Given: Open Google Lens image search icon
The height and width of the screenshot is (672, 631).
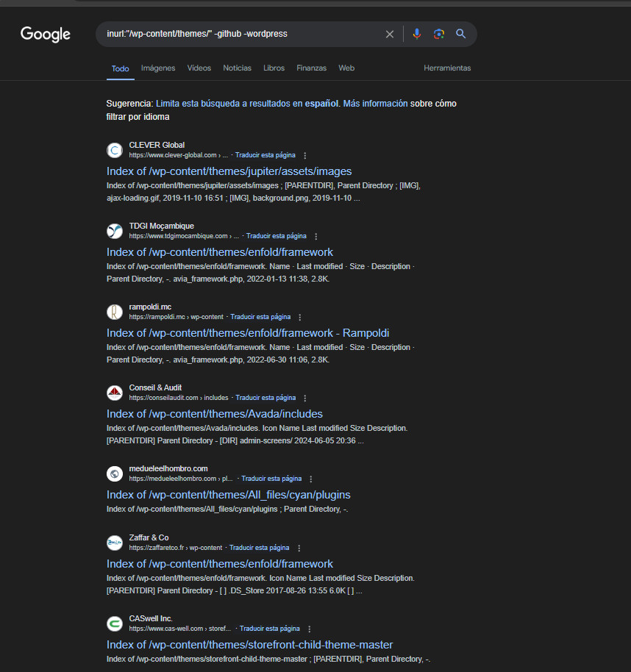Looking at the screenshot, I should (439, 34).
